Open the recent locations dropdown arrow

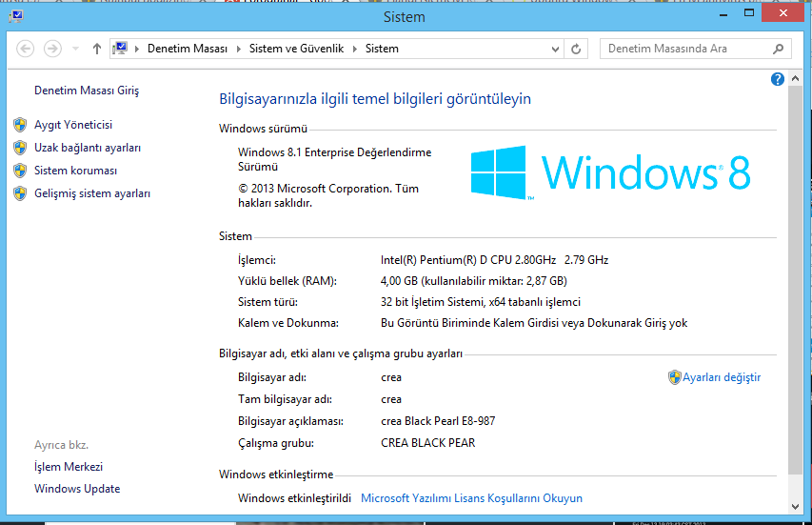pos(75,49)
